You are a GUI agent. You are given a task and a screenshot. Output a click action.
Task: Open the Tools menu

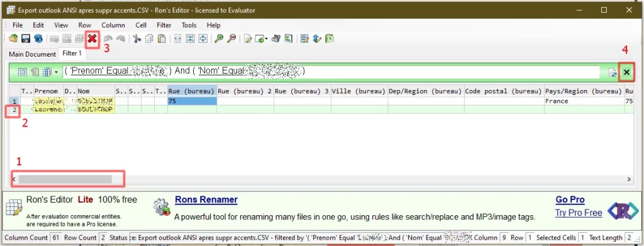coord(189,25)
